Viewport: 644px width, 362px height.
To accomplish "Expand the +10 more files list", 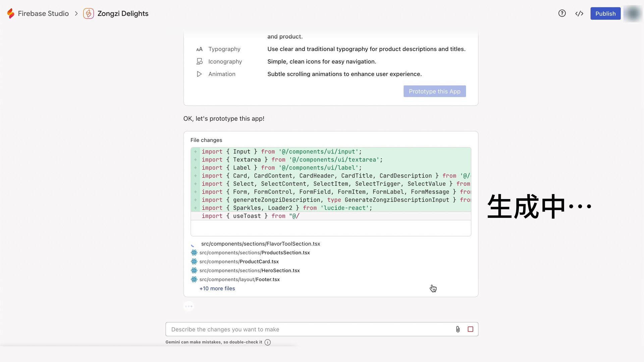I will tap(217, 289).
